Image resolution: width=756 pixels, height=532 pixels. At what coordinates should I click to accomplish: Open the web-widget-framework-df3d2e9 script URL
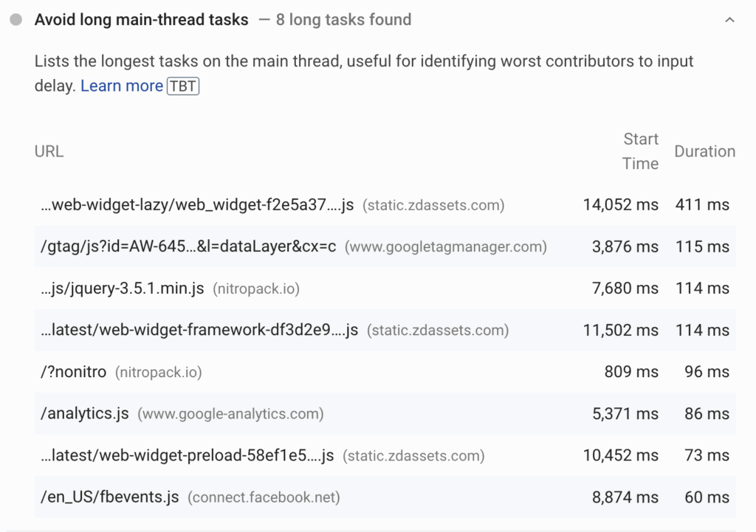point(199,330)
